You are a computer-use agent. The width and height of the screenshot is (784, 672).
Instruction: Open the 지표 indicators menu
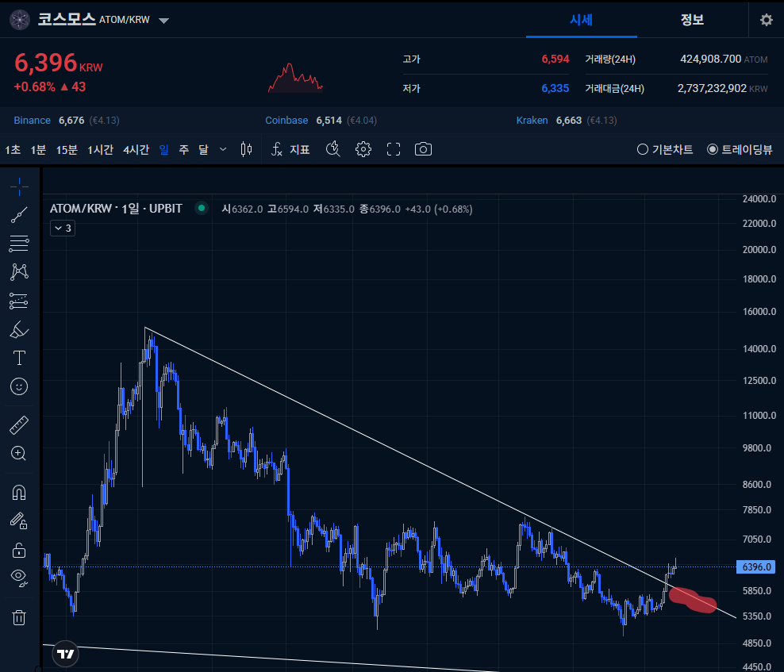(290, 149)
